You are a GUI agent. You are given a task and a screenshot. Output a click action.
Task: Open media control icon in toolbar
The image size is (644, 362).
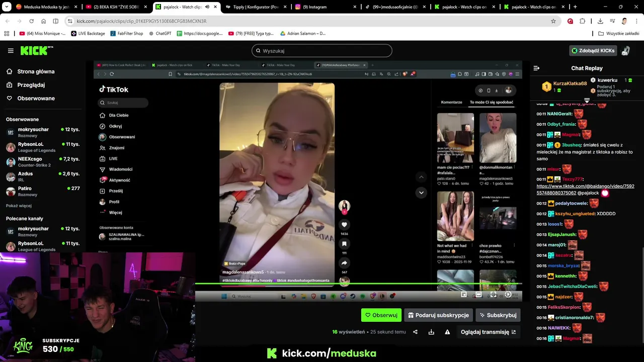coord(612,21)
